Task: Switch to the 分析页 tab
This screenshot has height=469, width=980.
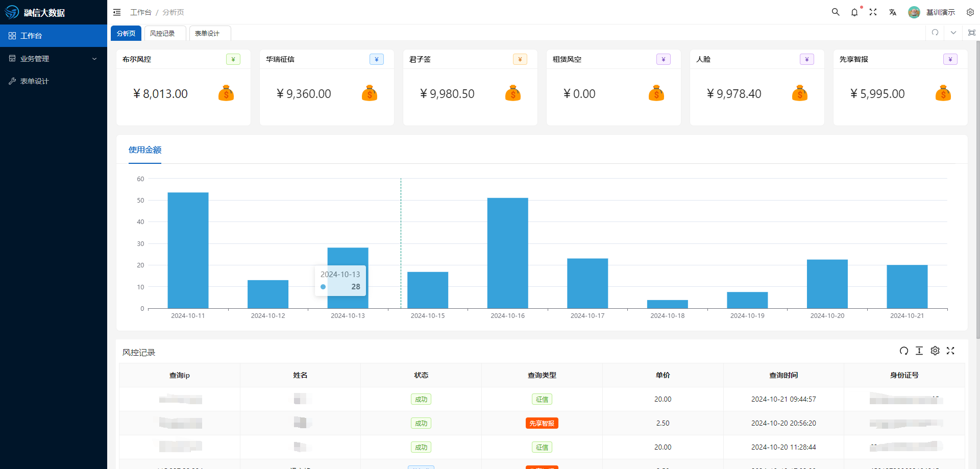Action: click(x=126, y=33)
